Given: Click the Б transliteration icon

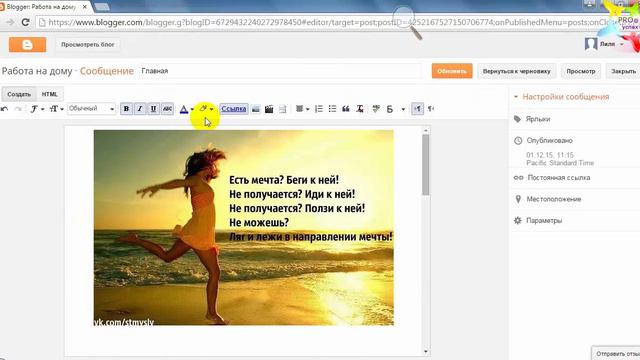Looking at the screenshot, I should click(x=390, y=109).
